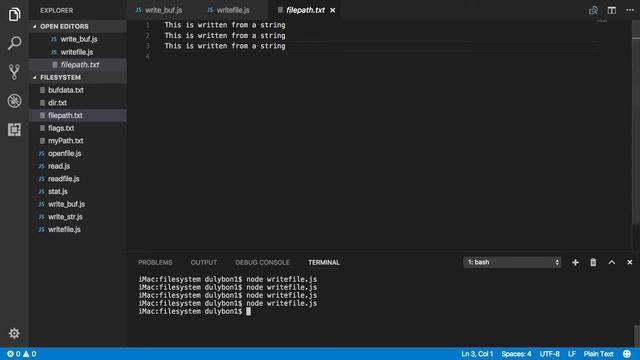Open the Source Control view
This screenshot has height=360, width=640.
[14, 72]
